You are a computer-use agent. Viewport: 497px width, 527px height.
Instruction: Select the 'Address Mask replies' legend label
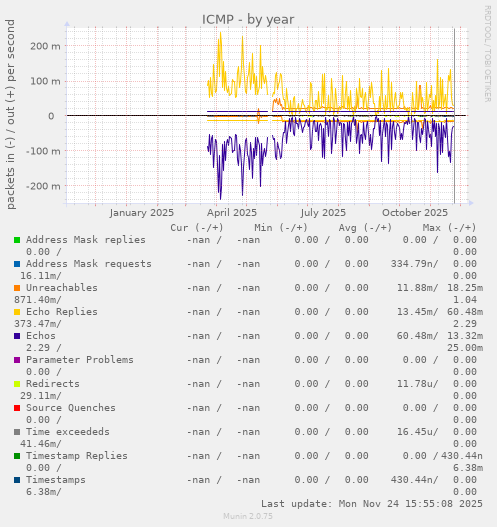click(x=86, y=240)
